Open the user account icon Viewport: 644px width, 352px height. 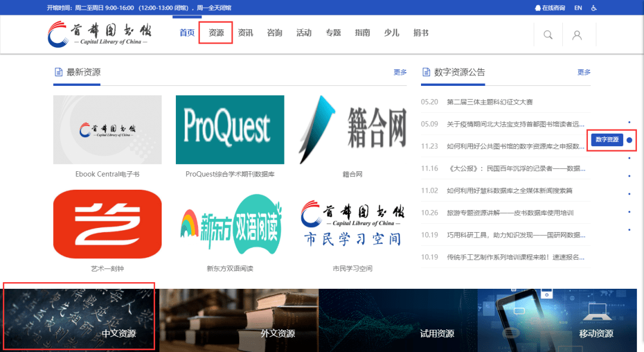pyautogui.click(x=577, y=35)
